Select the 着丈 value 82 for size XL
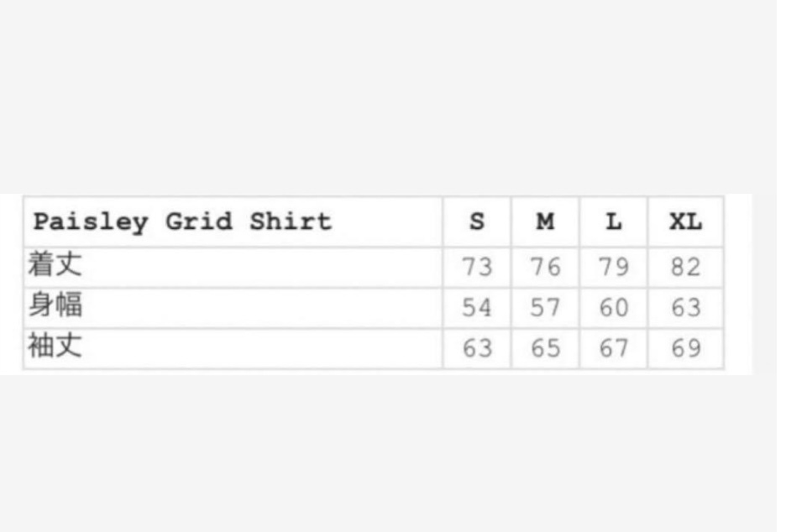Viewport: 786px width, 532px height. (685, 268)
